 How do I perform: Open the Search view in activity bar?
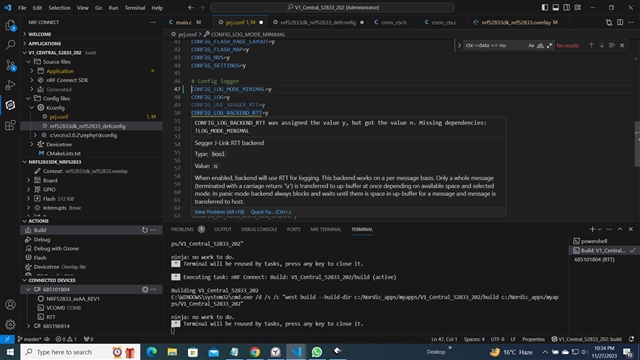(10, 45)
